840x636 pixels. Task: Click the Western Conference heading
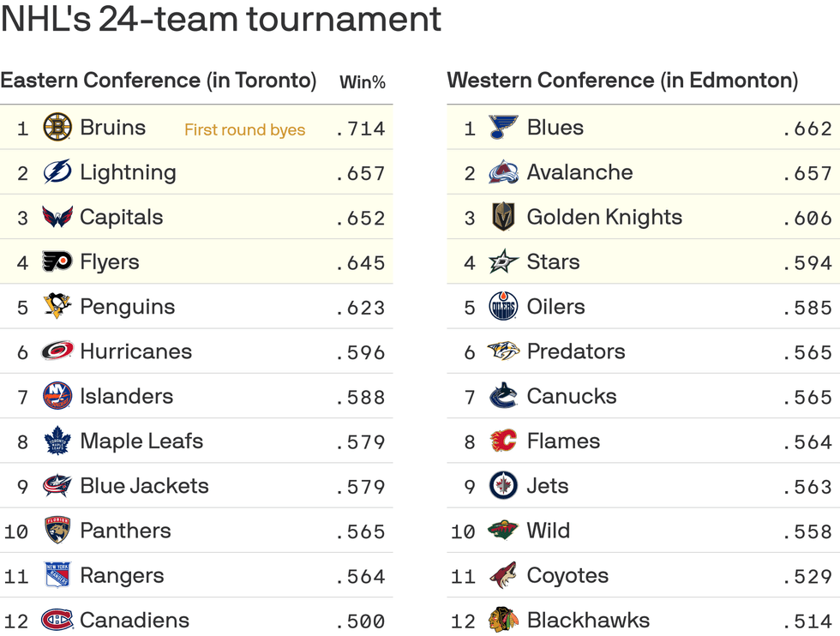pyautogui.click(x=622, y=81)
